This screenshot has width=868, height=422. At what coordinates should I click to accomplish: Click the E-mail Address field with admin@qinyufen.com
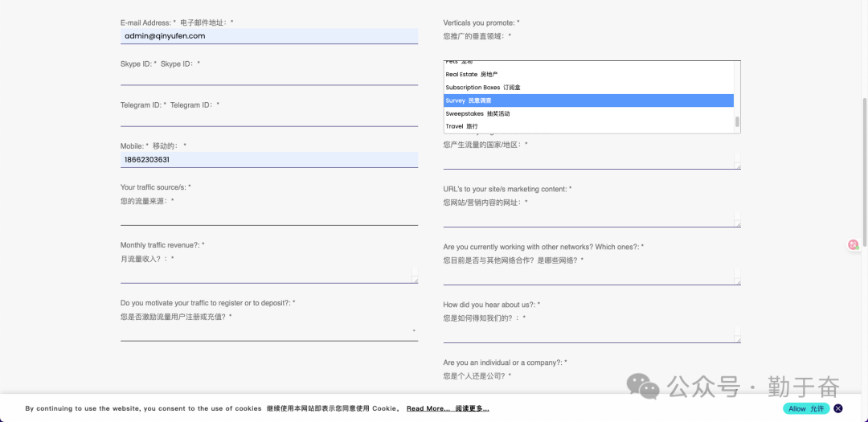(269, 36)
